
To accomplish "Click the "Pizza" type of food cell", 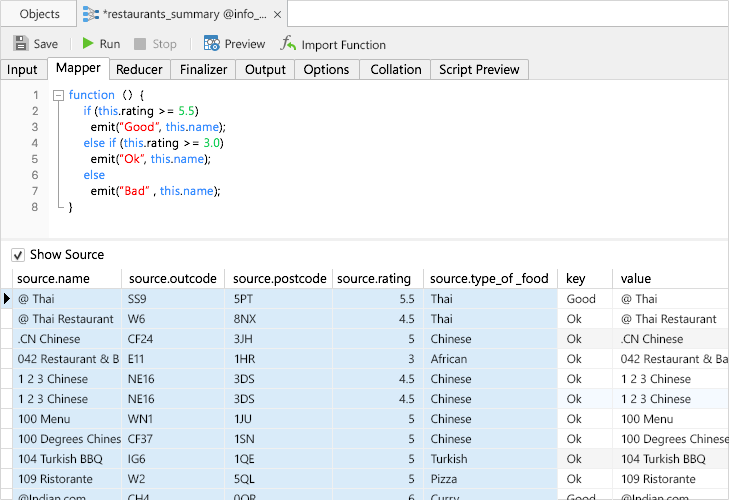I will 490,479.
